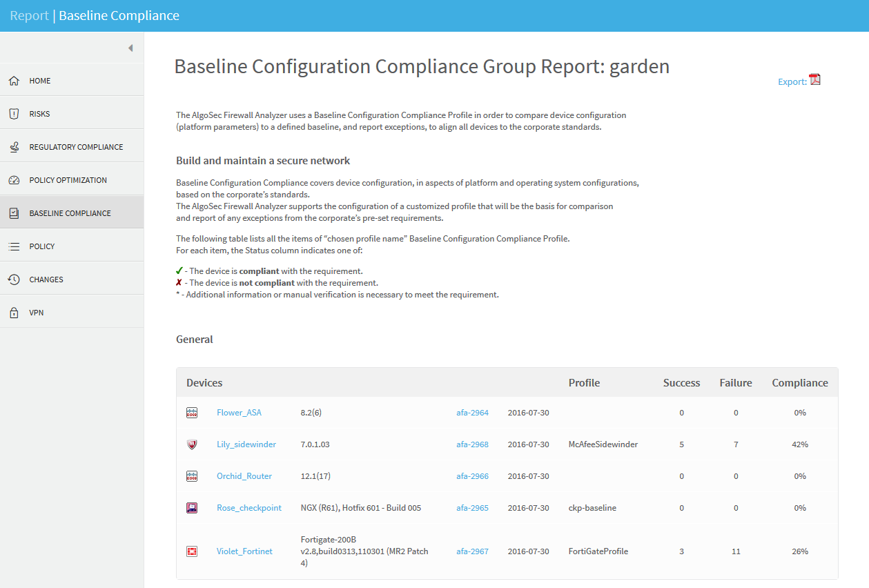869x588 pixels.
Task: Open the Lily_sidewinder device link
Action: (x=246, y=444)
